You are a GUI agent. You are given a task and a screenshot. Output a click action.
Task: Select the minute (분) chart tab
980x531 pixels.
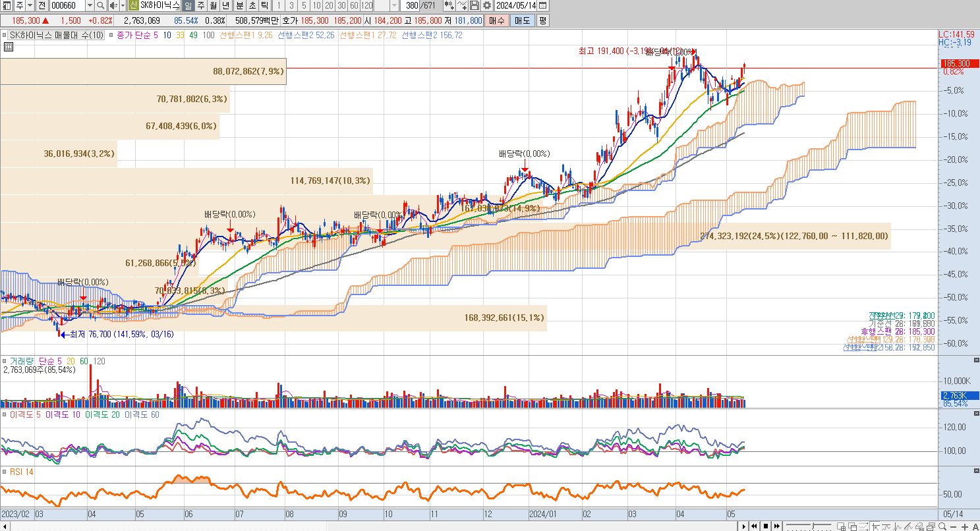pyautogui.click(x=239, y=5)
